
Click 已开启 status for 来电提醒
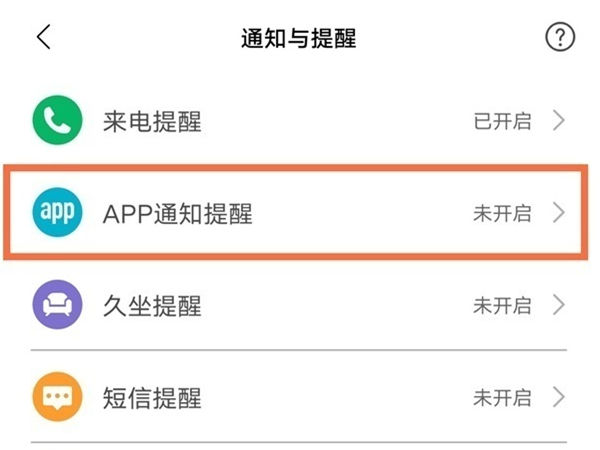tap(502, 122)
